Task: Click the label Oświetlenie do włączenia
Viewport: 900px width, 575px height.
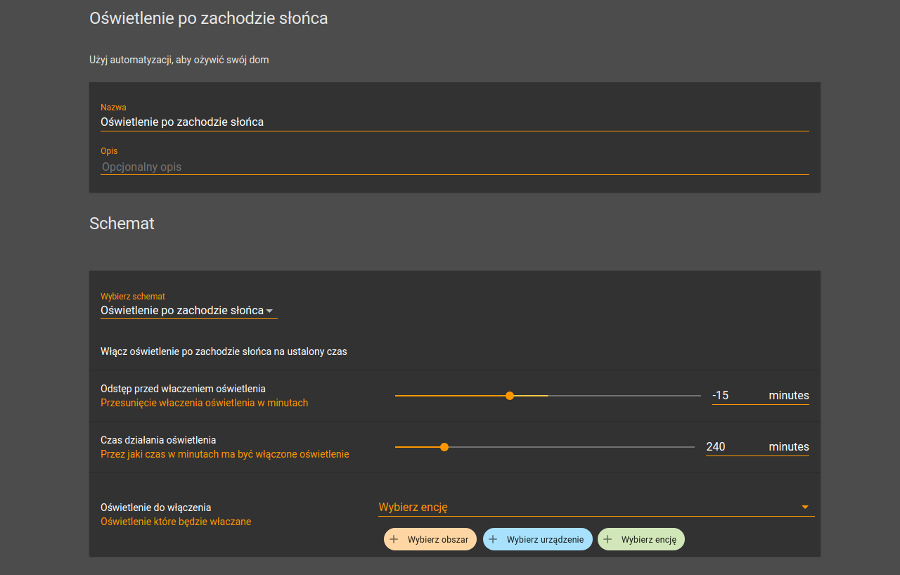Action: (x=156, y=507)
